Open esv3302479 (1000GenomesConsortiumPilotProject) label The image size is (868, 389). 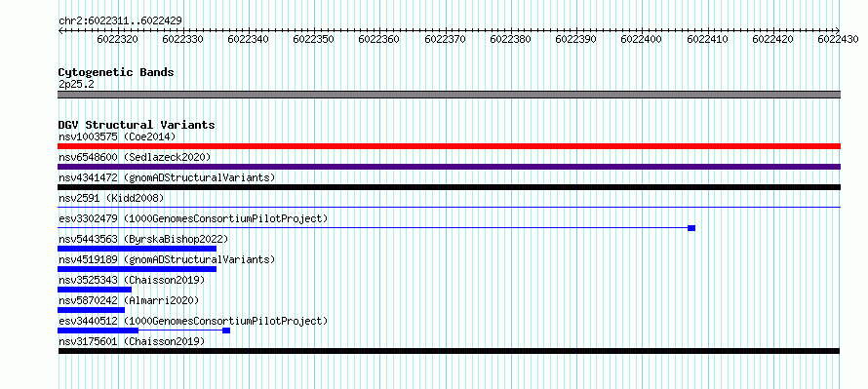point(193,218)
